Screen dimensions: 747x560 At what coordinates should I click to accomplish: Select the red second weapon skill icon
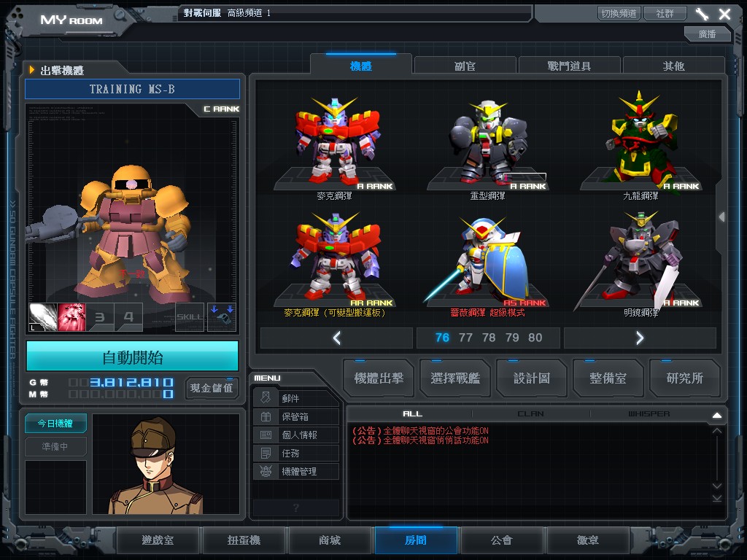pos(71,317)
